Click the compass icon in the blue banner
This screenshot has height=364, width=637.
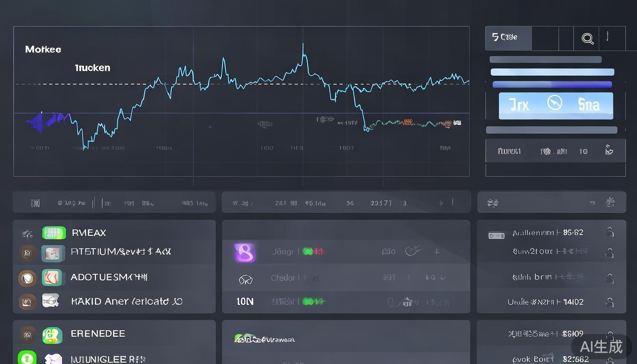[555, 103]
